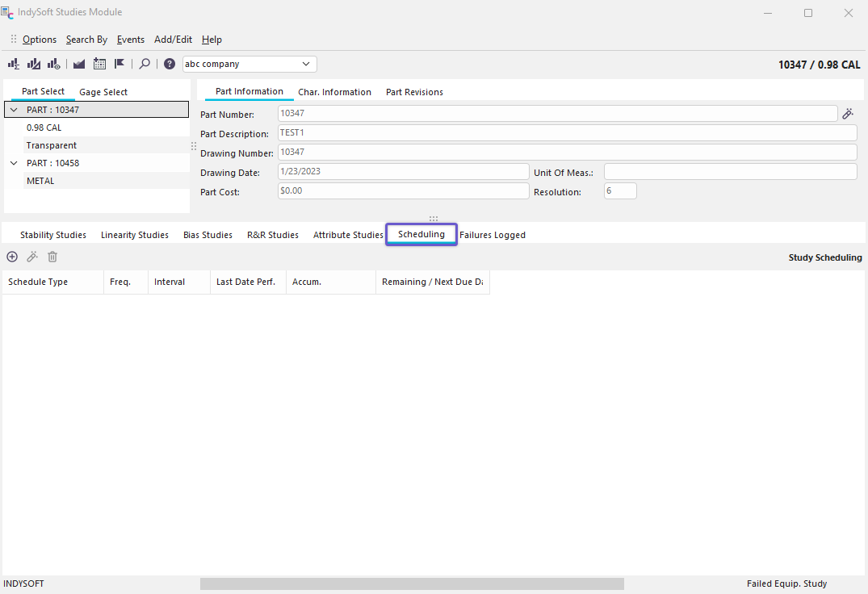Click the magic wand beside Part Number
Image resolution: width=868 pixels, height=594 pixels.
[848, 114]
